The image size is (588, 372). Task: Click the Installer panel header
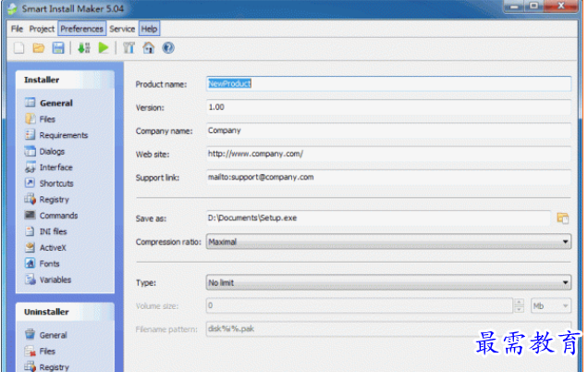tap(65, 80)
